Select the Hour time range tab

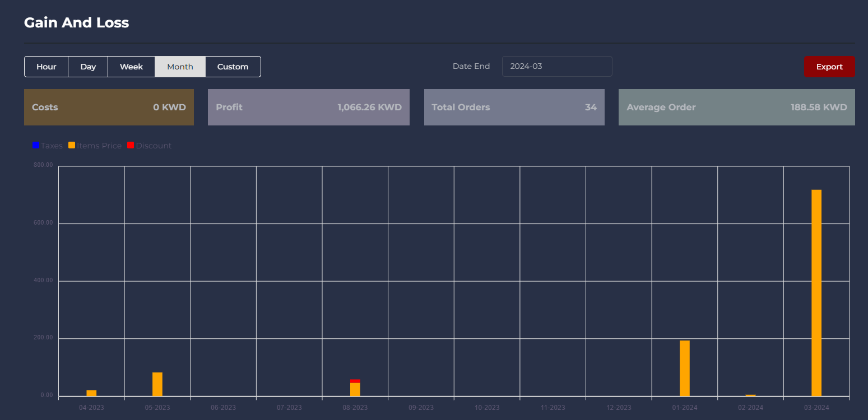[47, 67]
